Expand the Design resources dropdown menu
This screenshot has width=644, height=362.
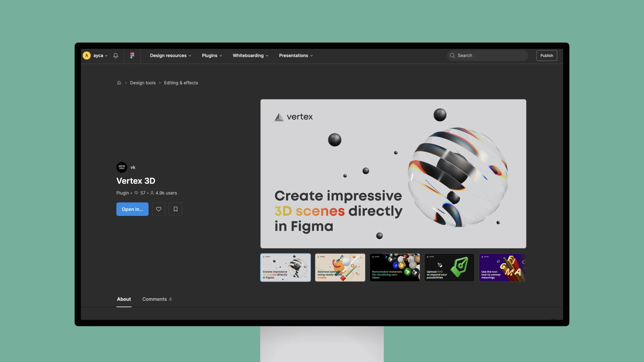[170, 55]
